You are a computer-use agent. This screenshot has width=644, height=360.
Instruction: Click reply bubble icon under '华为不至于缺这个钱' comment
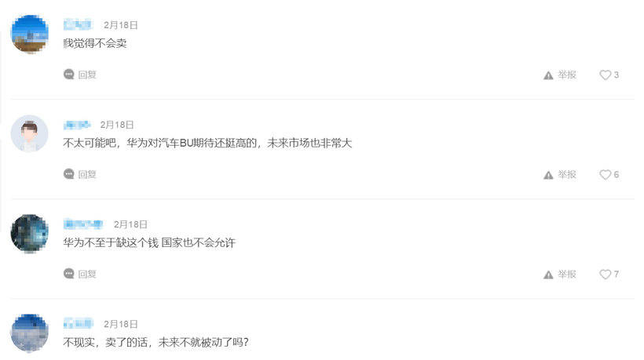click(x=68, y=274)
